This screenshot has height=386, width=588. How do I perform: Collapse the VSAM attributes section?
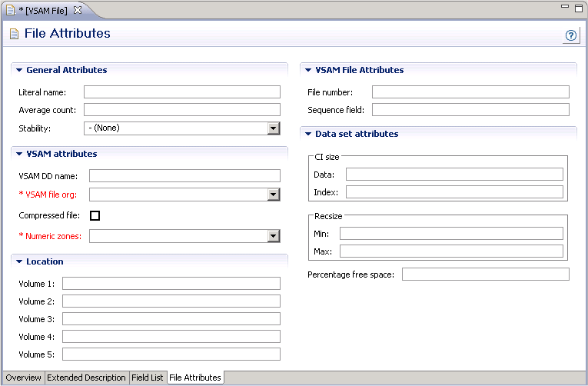coord(19,154)
